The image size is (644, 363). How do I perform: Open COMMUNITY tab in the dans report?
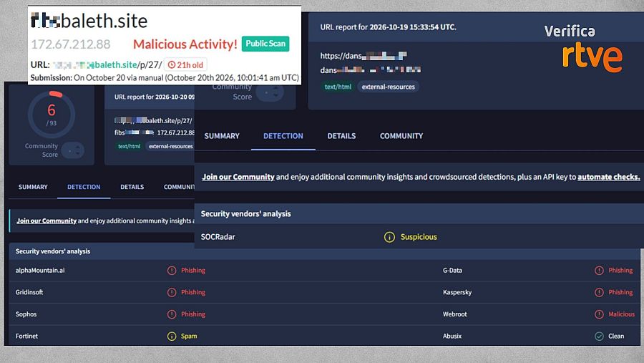pos(401,136)
